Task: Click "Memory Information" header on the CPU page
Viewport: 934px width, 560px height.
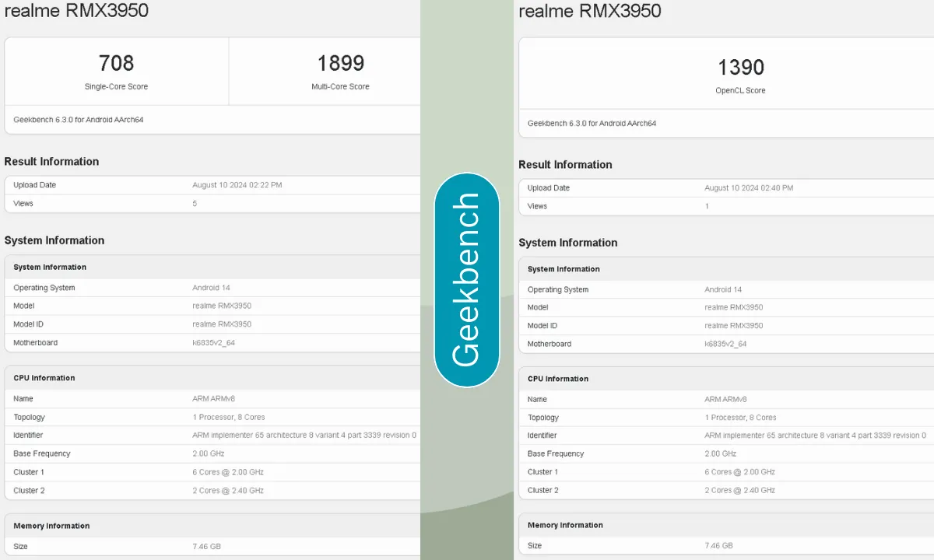Action: [x=51, y=526]
